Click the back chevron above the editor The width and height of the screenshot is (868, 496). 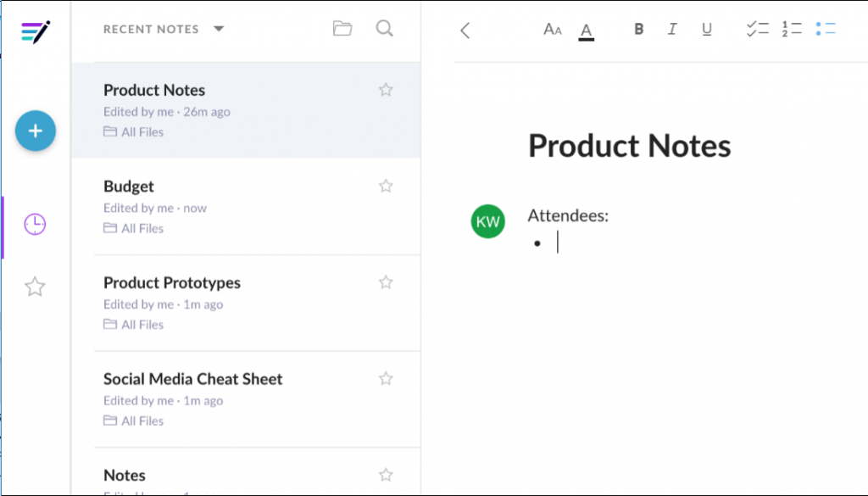(x=465, y=30)
